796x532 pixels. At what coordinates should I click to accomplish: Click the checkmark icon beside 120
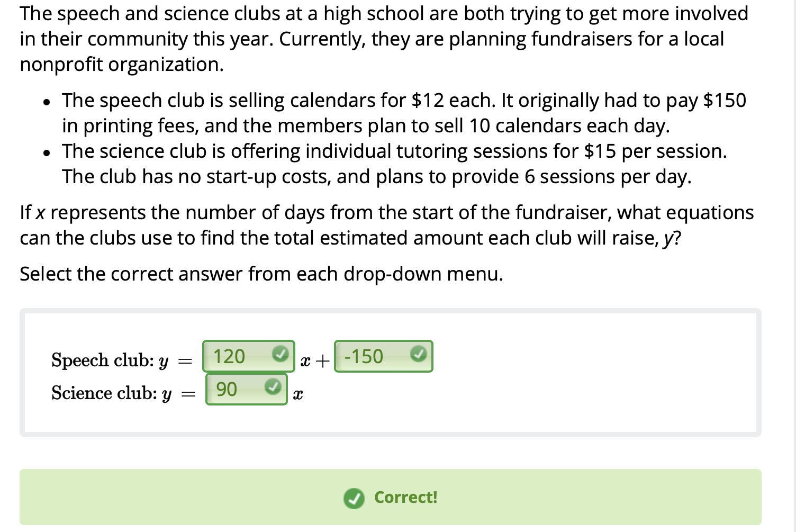280,354
